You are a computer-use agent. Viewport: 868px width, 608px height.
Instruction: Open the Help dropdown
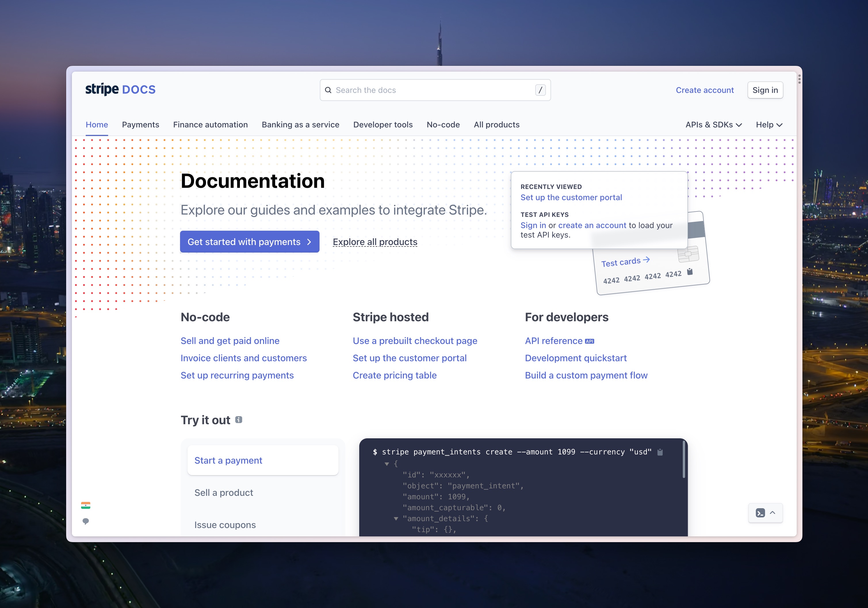point(768,125)
